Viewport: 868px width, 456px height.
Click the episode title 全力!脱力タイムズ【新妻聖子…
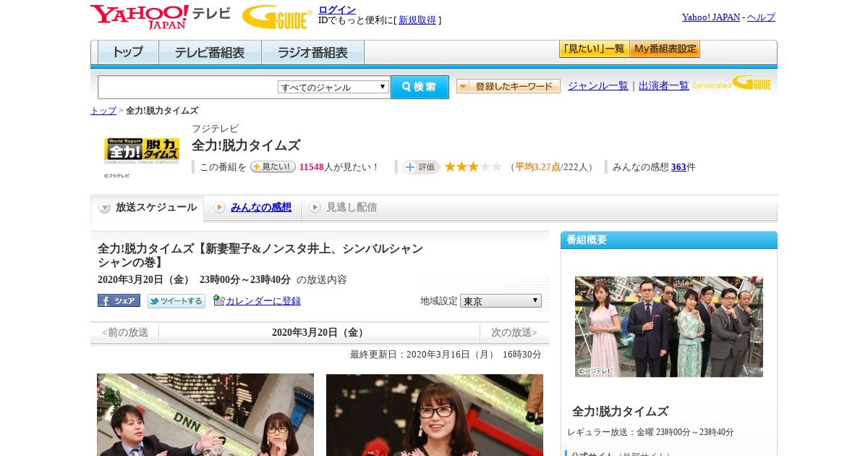[260, 256]
